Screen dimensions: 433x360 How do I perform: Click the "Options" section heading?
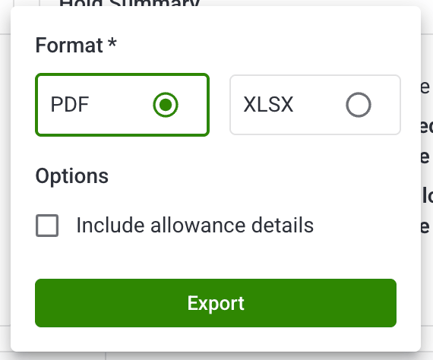pyautogui.click(x=72, y=176)
